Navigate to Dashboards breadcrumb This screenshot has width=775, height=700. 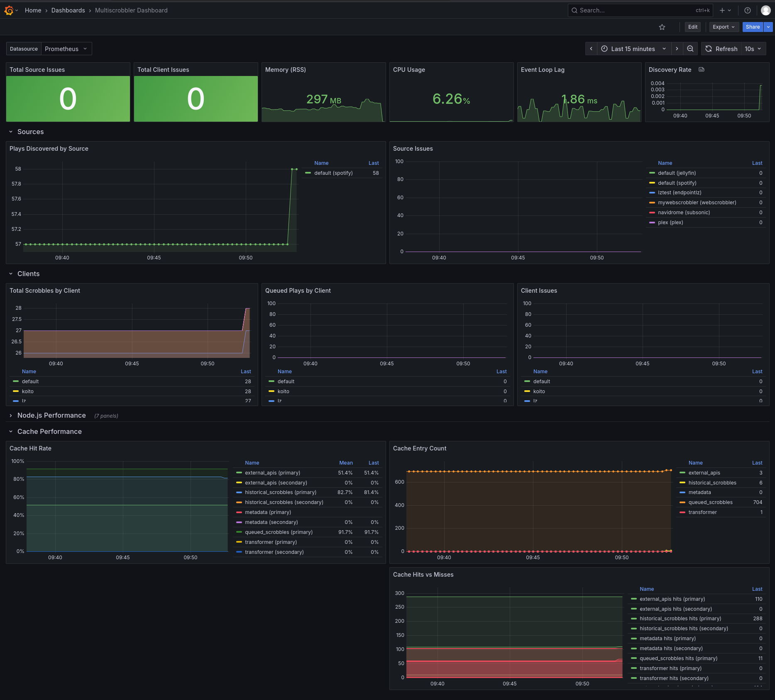pyautogui.click(x=68, y=10)
